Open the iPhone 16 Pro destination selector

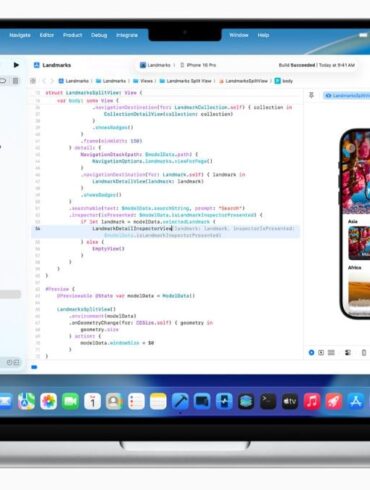[198, 65]
